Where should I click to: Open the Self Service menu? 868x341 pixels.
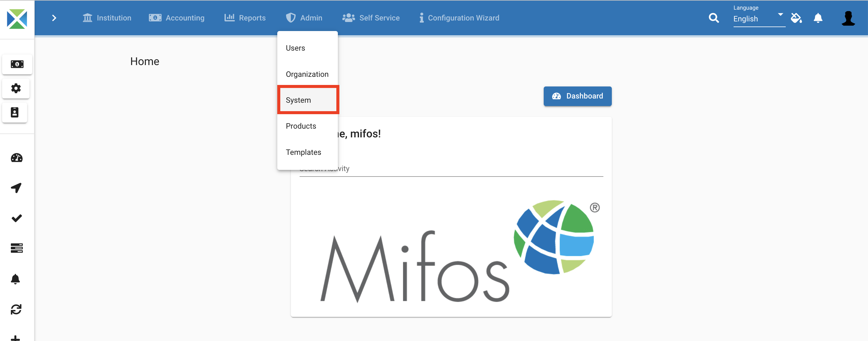pos(371,18)
